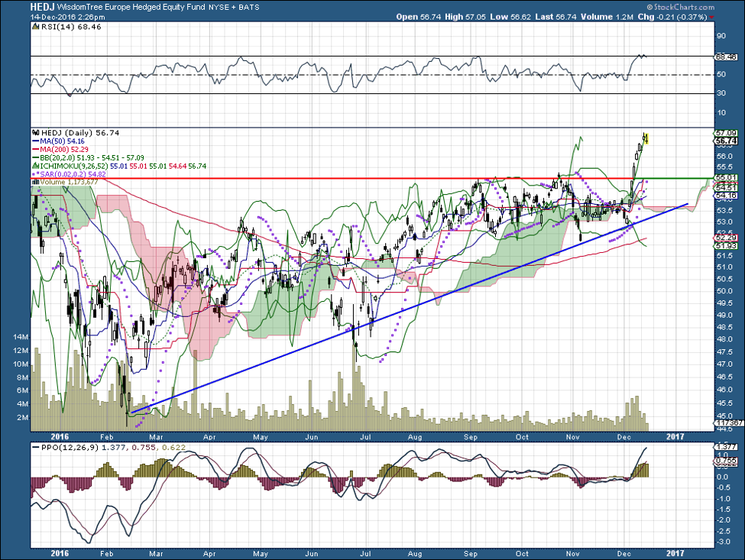745x560 pixels.
Task: Click the volume bars icon beside Volume legend
Action: coord(36,182)
